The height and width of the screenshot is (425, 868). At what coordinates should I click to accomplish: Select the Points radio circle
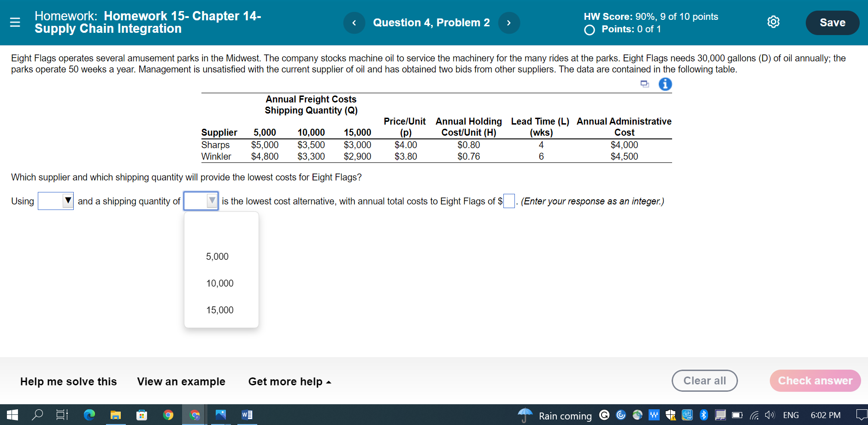pyautogui.click(x=589, y=30)
